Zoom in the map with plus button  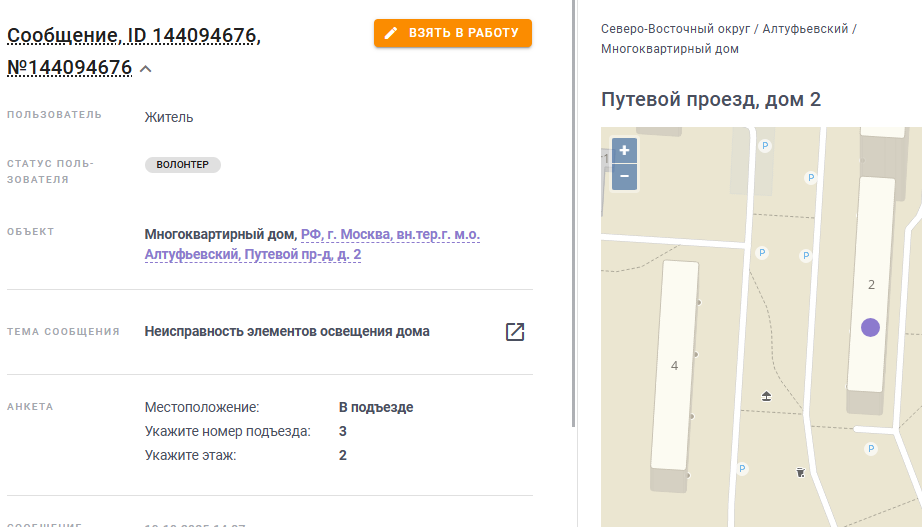pos(624,151)
